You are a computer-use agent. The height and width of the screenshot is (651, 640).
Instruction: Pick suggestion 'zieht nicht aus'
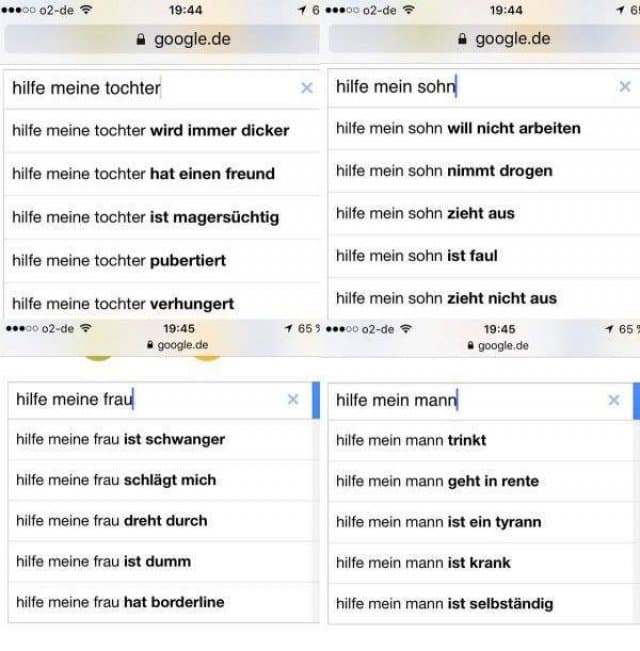point(484,299)
